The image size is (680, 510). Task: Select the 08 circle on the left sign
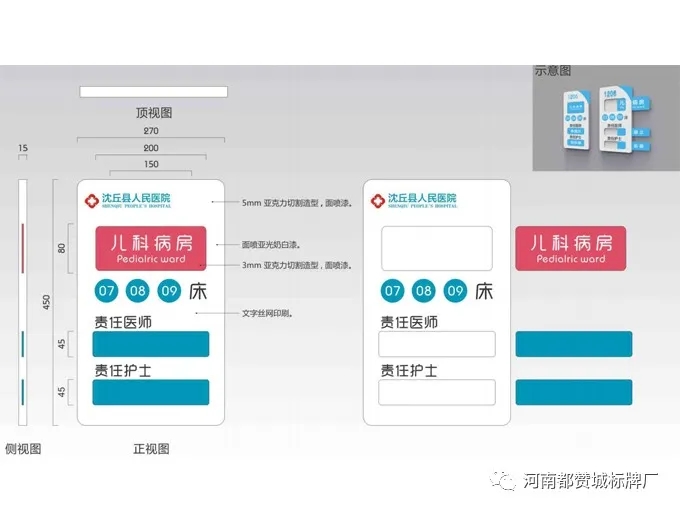click(x=139, y=291)
